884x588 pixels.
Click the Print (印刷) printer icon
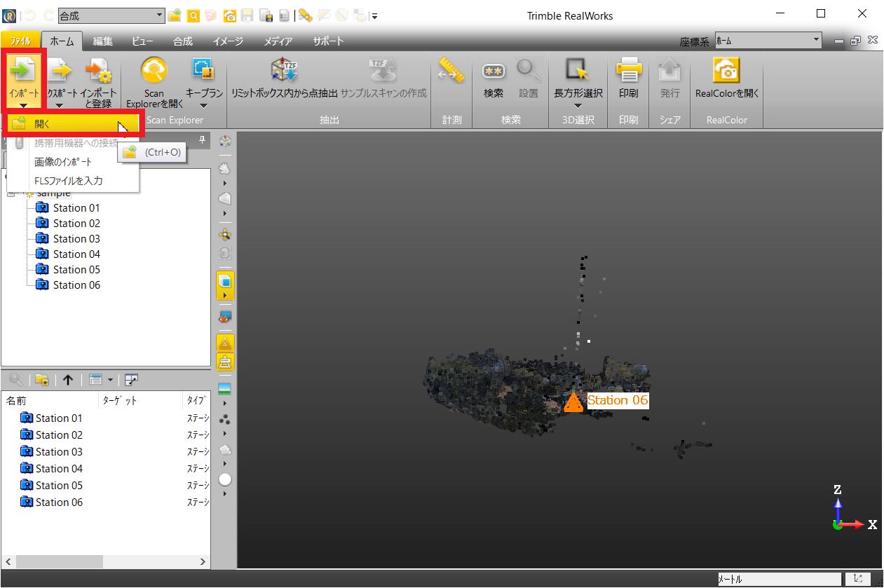(628, 69)
